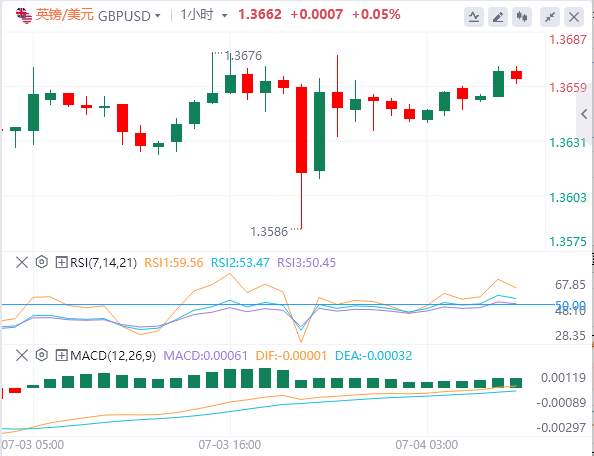Image resolution: width=594 pixels, height=456 pixels.
Task: Open MACD indicator settings gear
Action: [42, 355]
